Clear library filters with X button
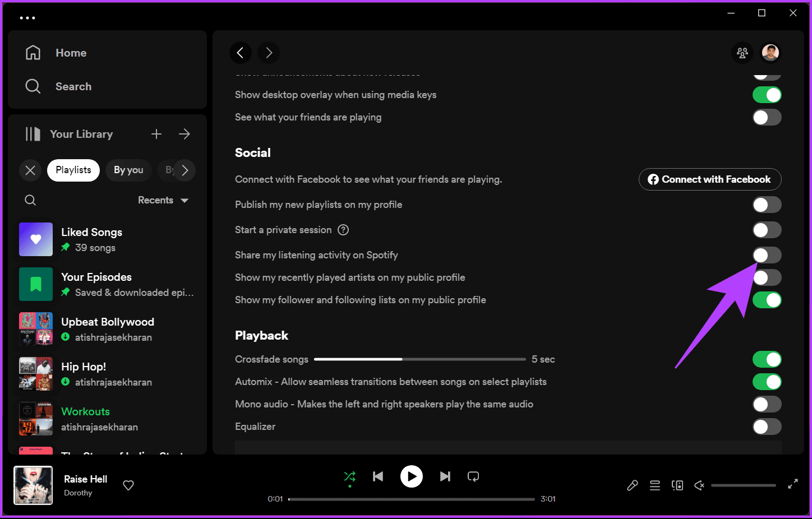 (x=30, y=170)
